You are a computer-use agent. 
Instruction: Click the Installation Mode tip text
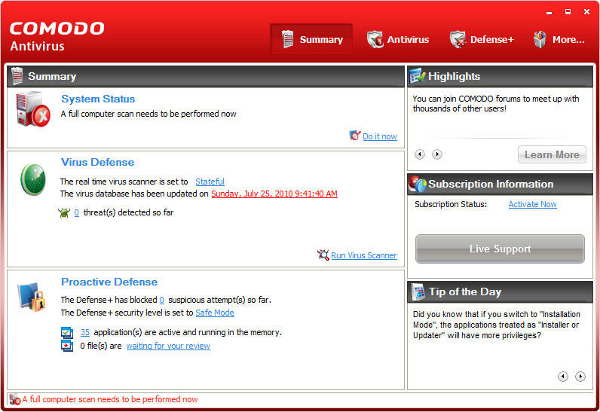(x=496, y=325)
